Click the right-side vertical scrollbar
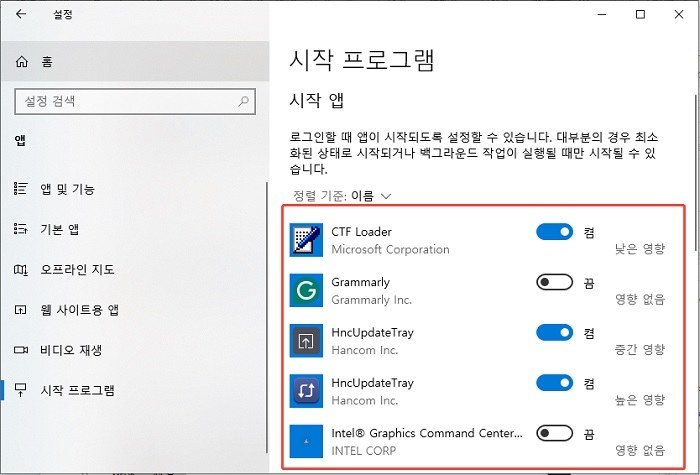This screenshot has width=700, height=475. tap(696, 173)
